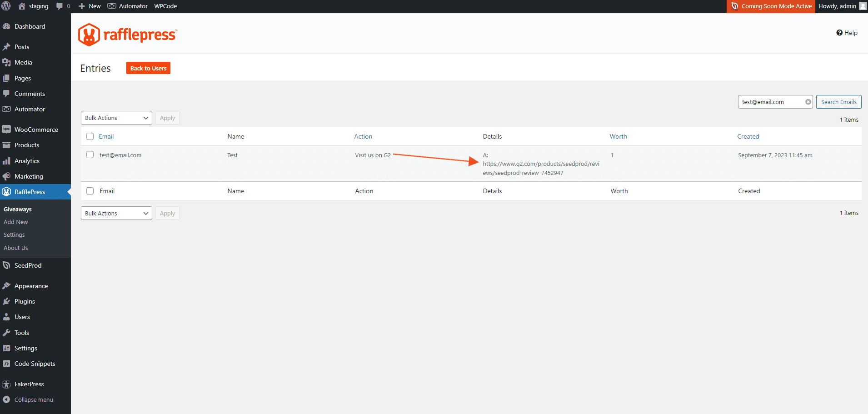The width and height of the screenshot is (868, 414).
Task: Click the Coming Soon Mode leaf icon
Action: coord(735,6)
